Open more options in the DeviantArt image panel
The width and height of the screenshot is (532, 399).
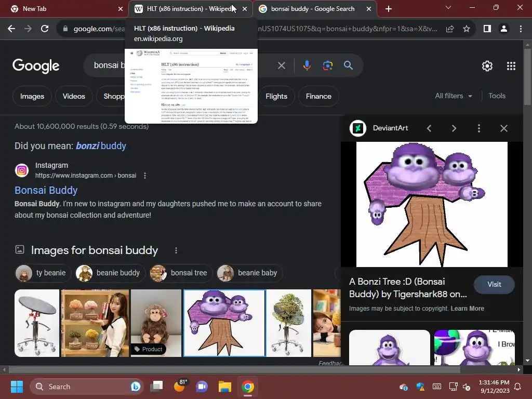(478, 128)
